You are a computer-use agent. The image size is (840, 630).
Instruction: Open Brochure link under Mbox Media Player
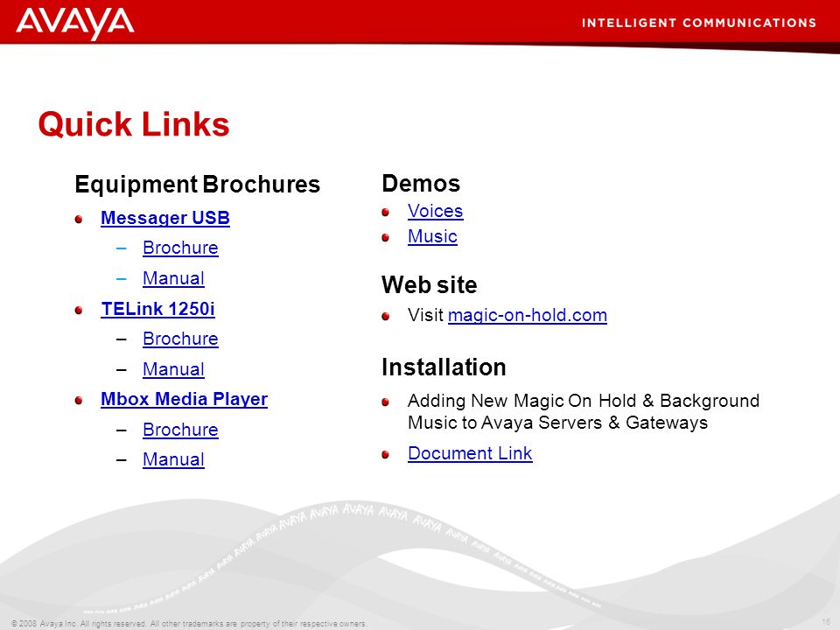pyautogui.click(x=180, y=430)
